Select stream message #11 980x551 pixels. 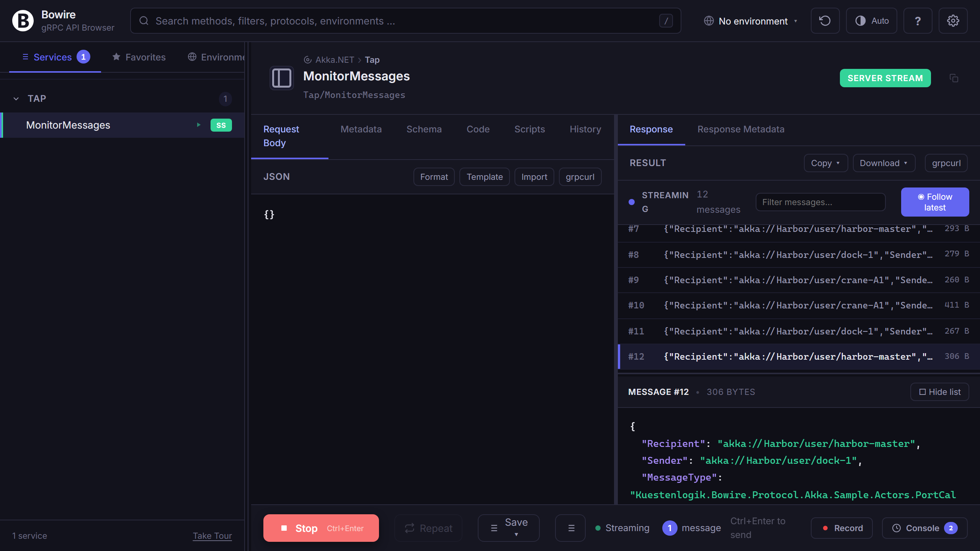[x=799, y=331]
